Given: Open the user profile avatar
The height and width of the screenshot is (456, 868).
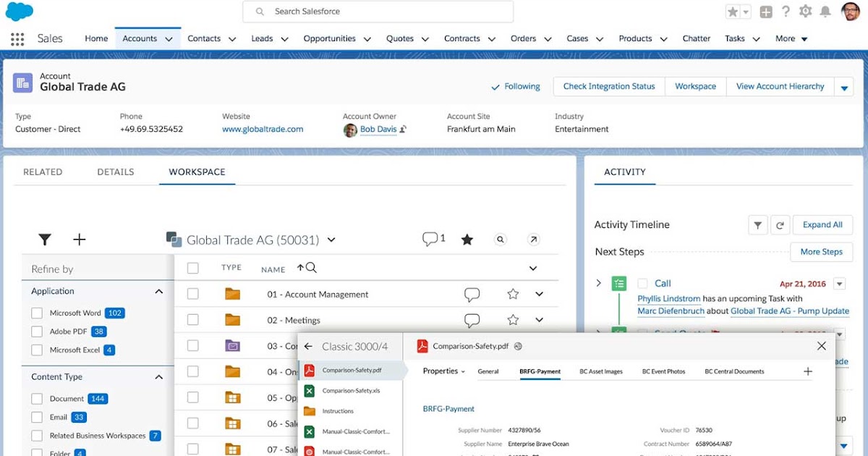Looking at the screenshot, I should tap(851, 12).
